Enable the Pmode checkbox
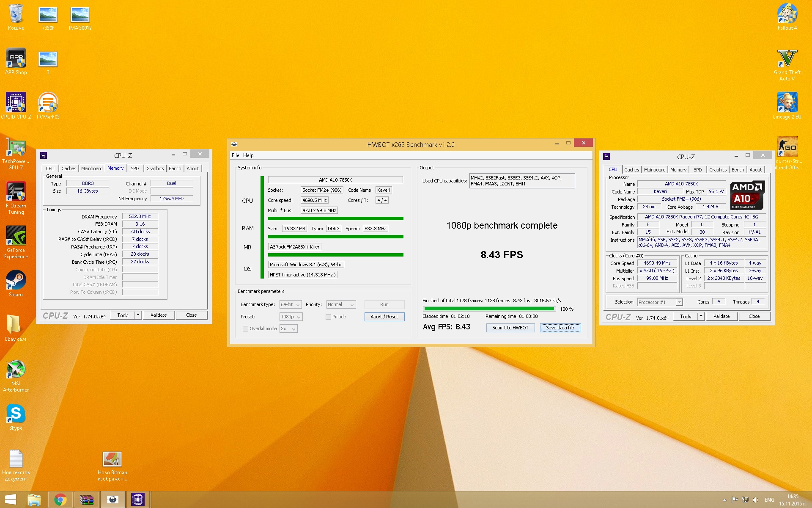812x508 pixels. pos(328,317)
